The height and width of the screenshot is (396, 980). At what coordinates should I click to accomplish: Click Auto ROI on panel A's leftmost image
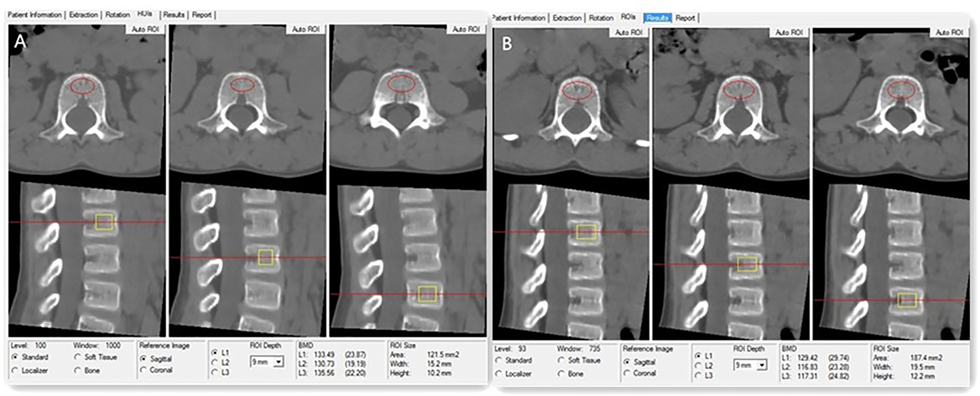pos(145,29)
